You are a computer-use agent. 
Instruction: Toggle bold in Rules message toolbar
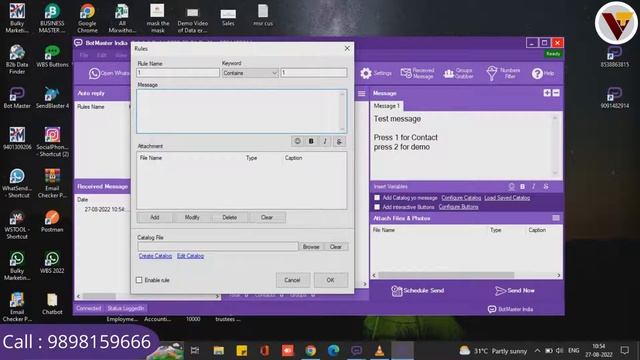311,141
